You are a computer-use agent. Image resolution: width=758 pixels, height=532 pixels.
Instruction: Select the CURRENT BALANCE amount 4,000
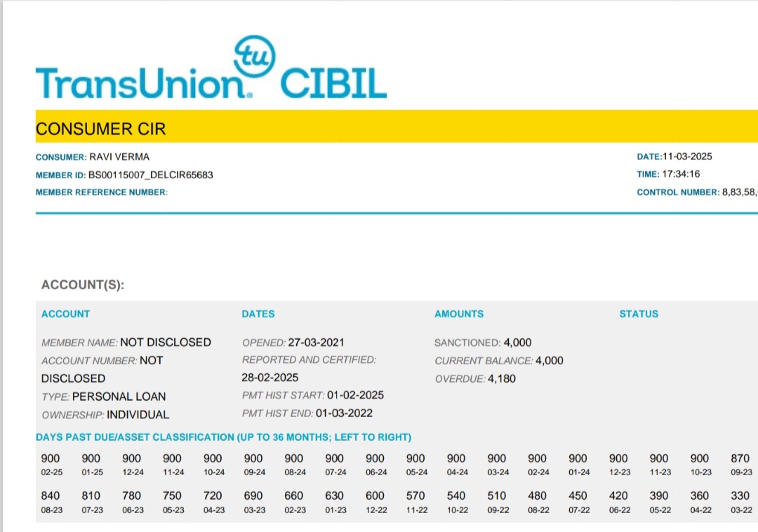tap(549, 361)
